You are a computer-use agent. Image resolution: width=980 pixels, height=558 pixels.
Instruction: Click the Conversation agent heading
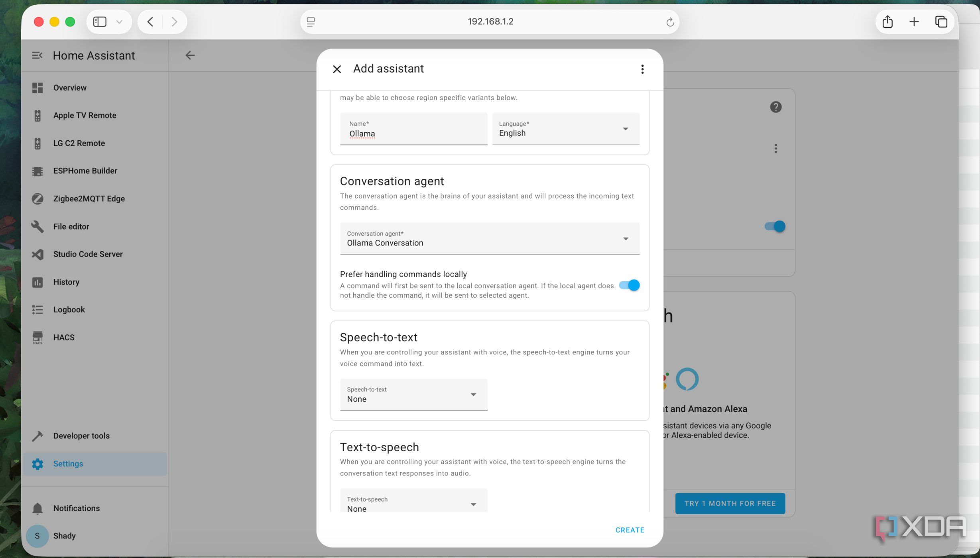coord(392,181)
